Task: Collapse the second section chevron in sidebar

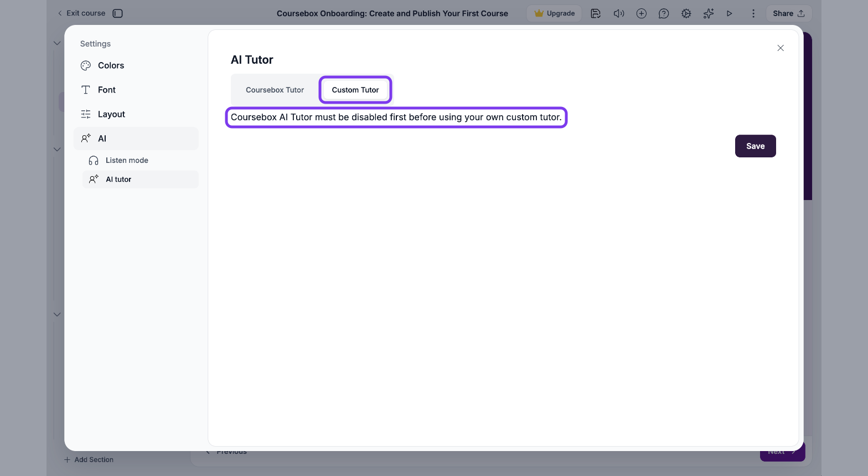Action: pyautogui.click(x=57, y=149)
